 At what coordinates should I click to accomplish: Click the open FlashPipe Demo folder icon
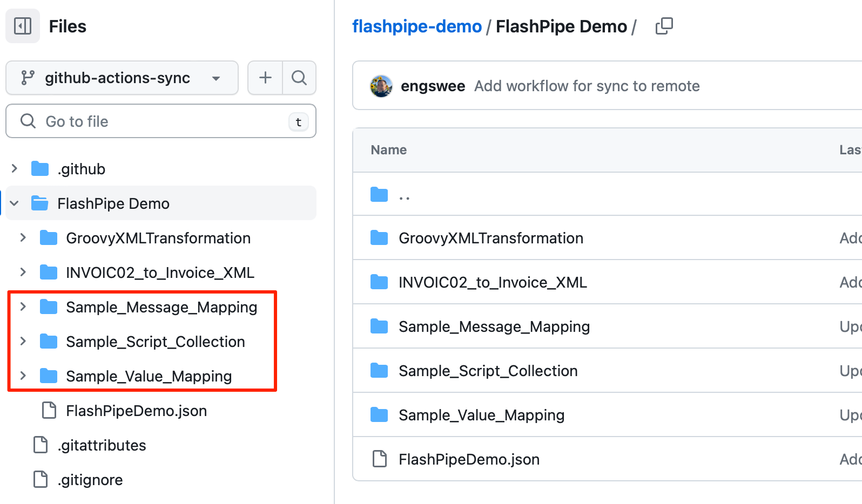pos(40,203)
